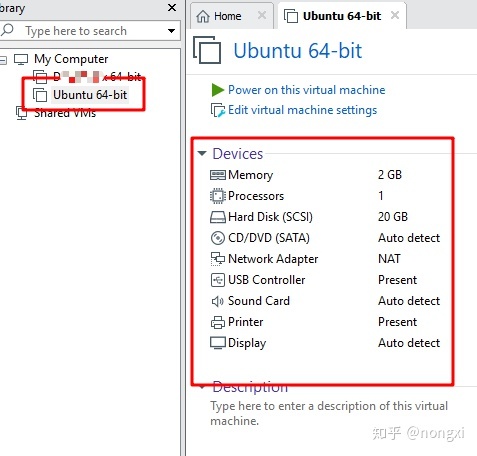
Task: Click the Ubuntu 64-bit VM icon in library tree
Action: tap(40, 95)
